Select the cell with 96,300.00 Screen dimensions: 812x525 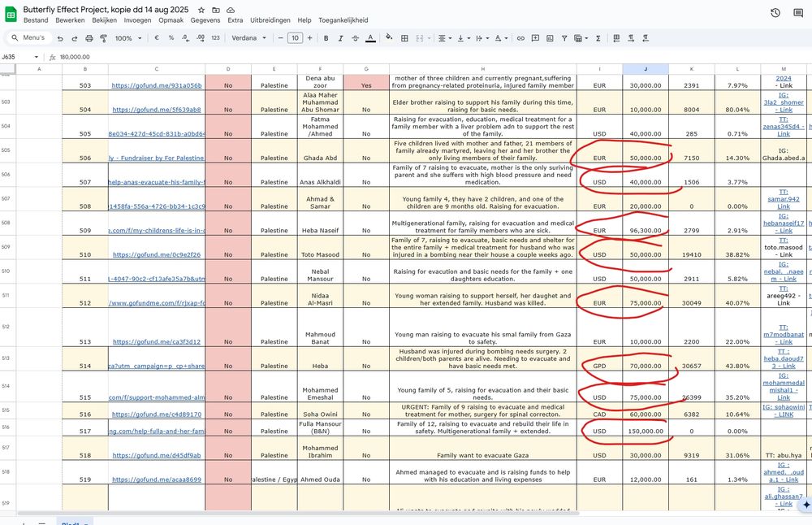[646, 223]
